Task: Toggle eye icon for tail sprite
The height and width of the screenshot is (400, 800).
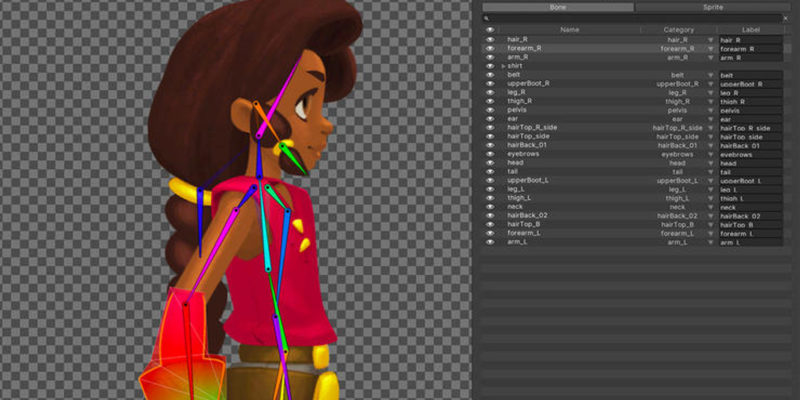Action: coord(490,171)
